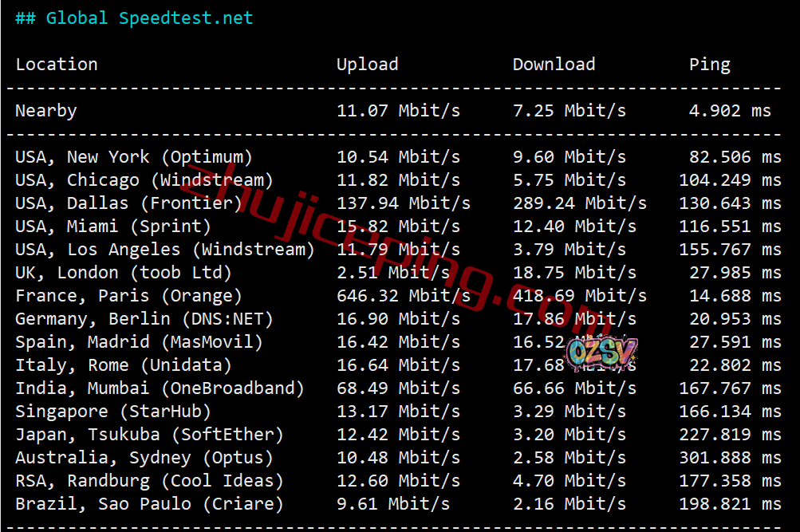Click the Upload column header
Screen dimensions: 800x532
pyautogui.click(x=368, y=65)
